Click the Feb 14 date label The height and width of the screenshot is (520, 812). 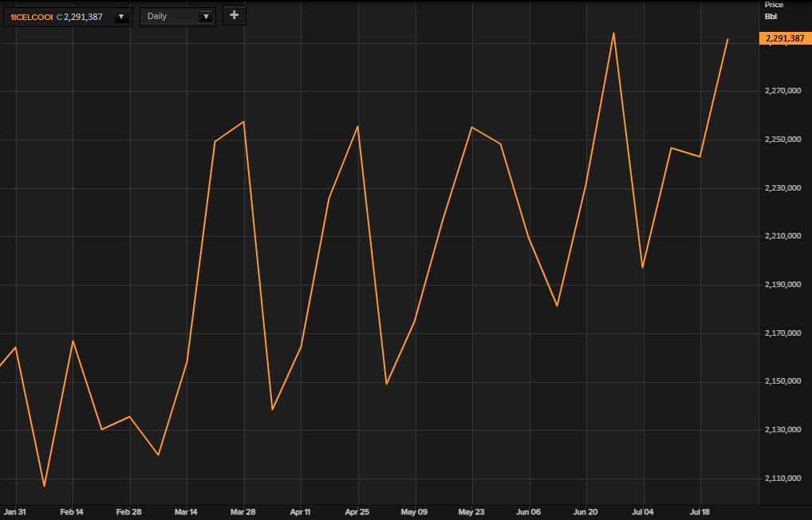73,511
